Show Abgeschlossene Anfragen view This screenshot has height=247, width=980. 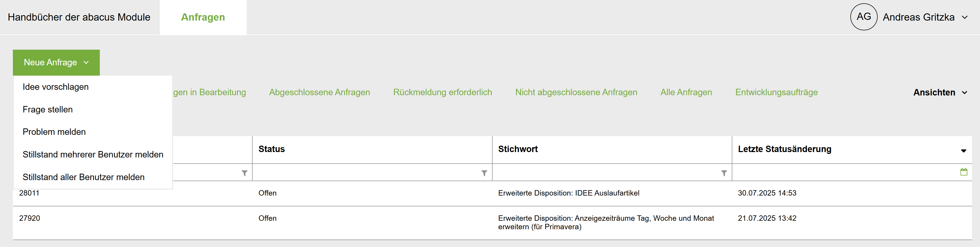(319, 92)
